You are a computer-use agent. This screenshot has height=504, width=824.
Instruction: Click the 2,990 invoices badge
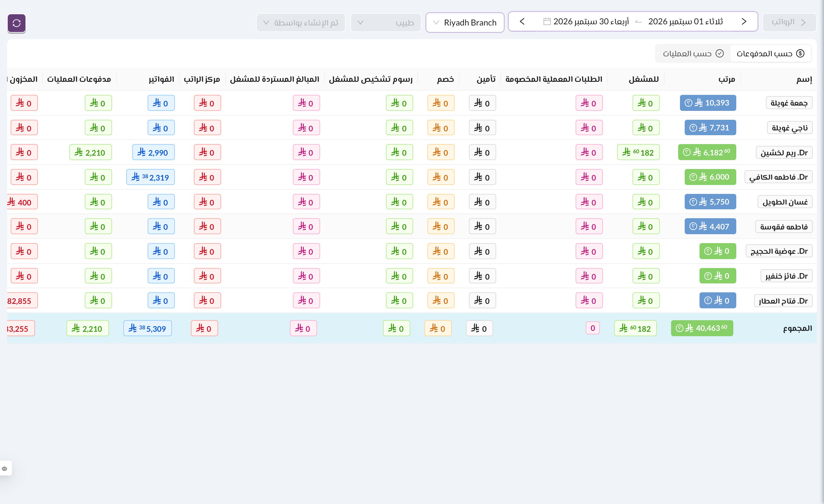[153, 152]
